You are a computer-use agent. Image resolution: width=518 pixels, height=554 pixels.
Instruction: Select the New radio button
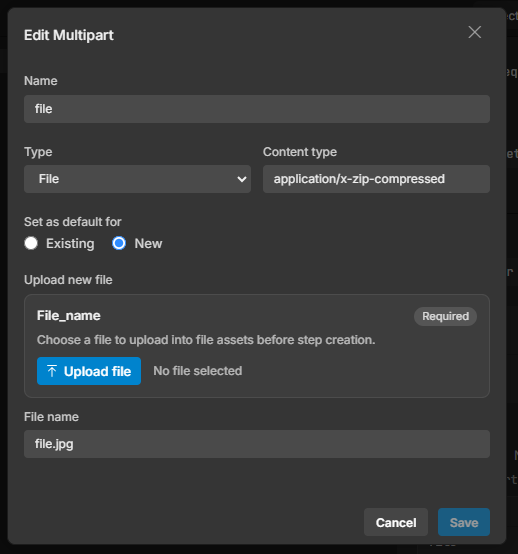119,243
